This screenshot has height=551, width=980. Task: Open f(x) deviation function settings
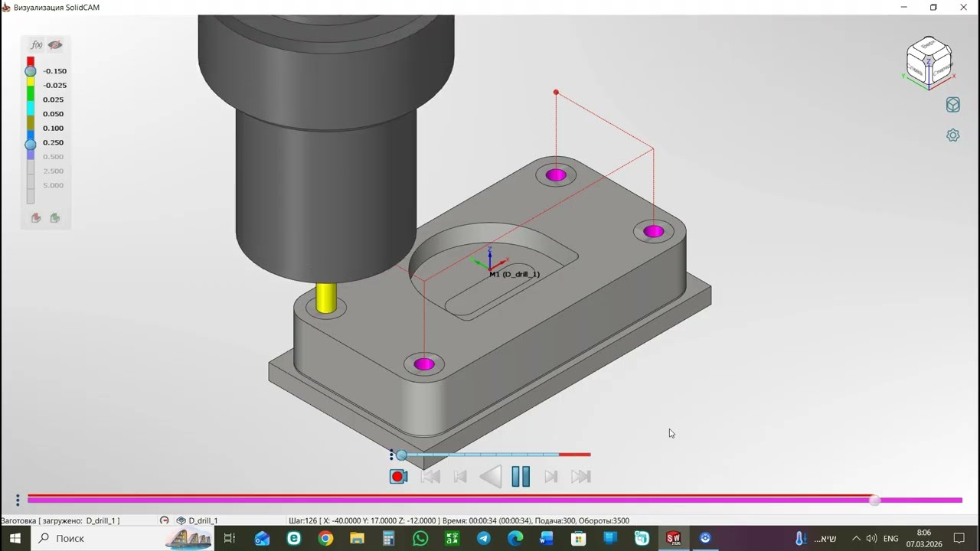(36, 45)
